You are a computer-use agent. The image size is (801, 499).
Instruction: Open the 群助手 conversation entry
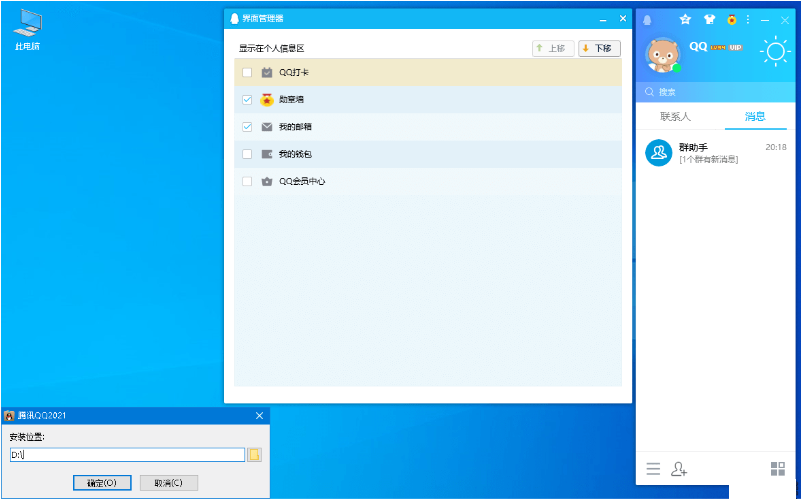715,153
